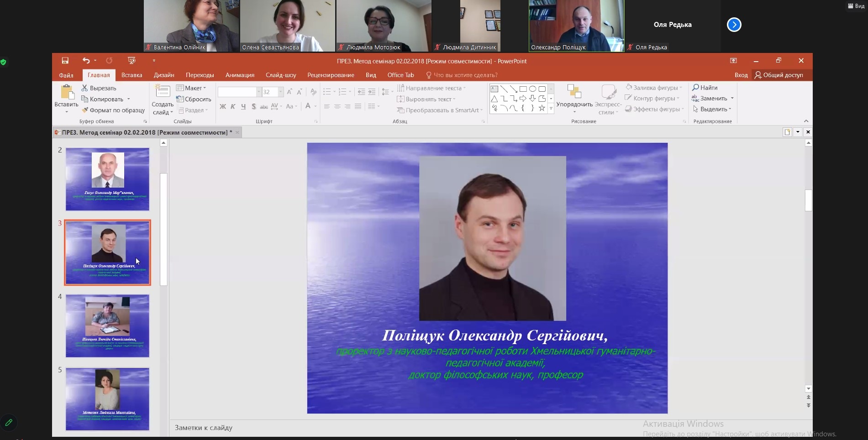This screenshot has width=868, height=440.
Task: Start slideshow from beginning icon in title bar
Action: click(132, 61)
